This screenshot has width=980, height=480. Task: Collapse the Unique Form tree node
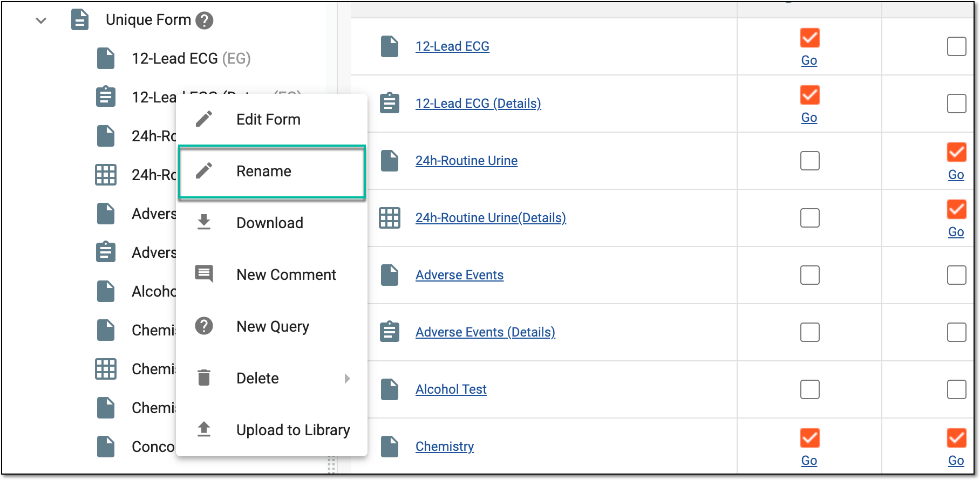[x=41, y=20]
